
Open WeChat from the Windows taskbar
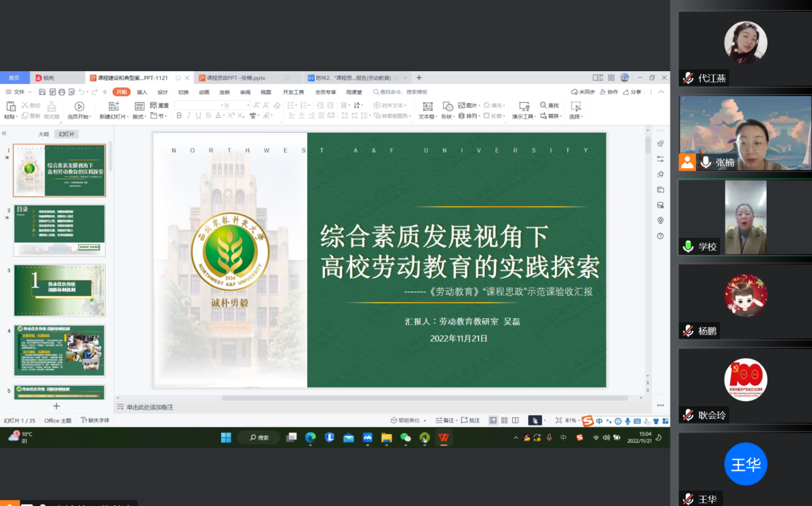tap(405, 438)
